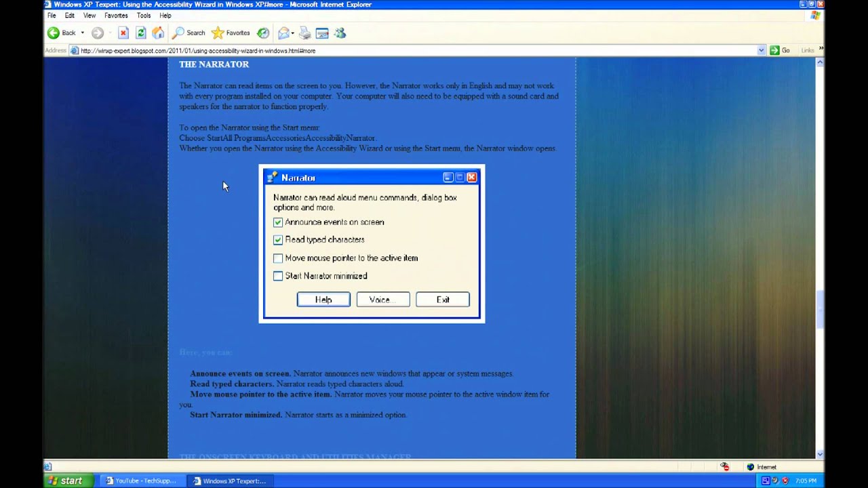Screen dimensions: 868x488
Task: Click the blocked privacy icon in status bar
Action: 724,467
